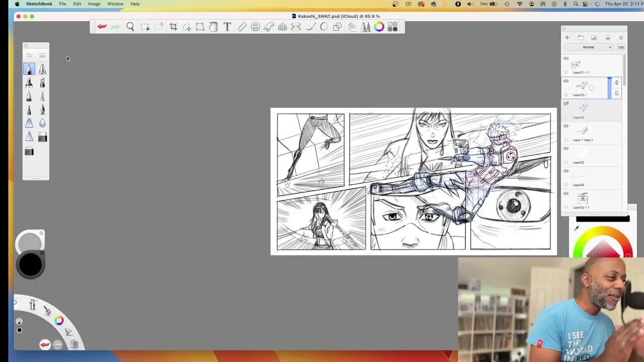
Task: Activate the Ruler guide
Action: 242,27
